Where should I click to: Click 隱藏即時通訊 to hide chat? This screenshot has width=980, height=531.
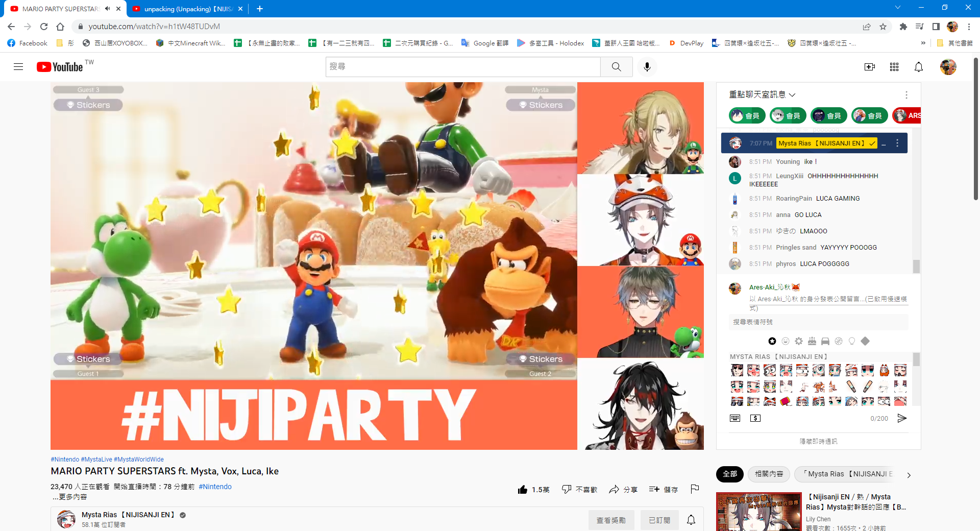(x=818, y=441)
